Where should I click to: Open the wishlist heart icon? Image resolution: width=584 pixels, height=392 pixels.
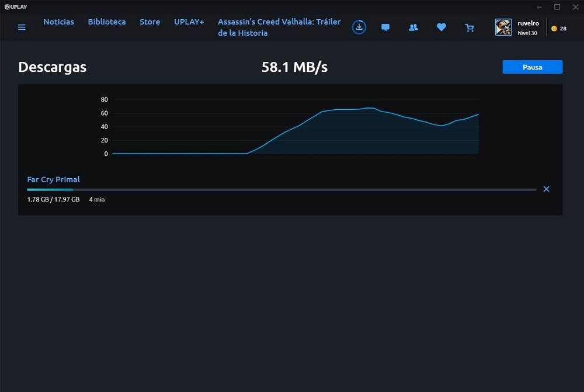pos(442,27)
